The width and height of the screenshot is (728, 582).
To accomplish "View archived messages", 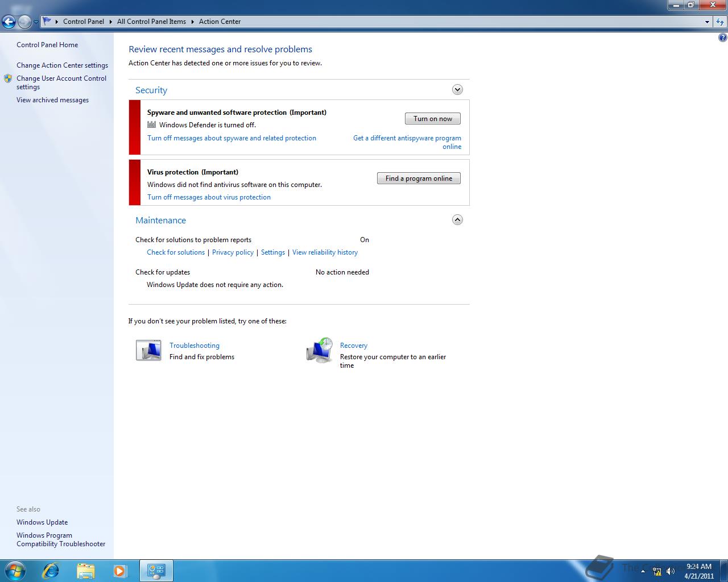I will (52, 100).
